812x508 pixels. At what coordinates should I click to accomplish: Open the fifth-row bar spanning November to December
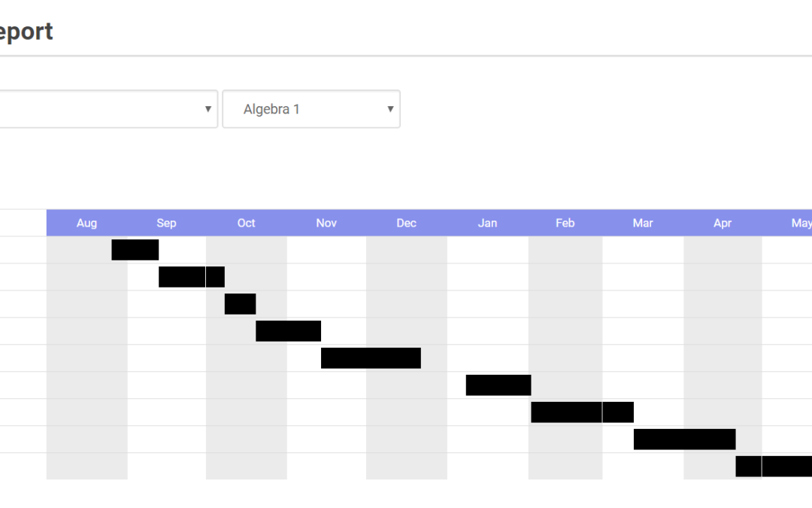(371, 358)
